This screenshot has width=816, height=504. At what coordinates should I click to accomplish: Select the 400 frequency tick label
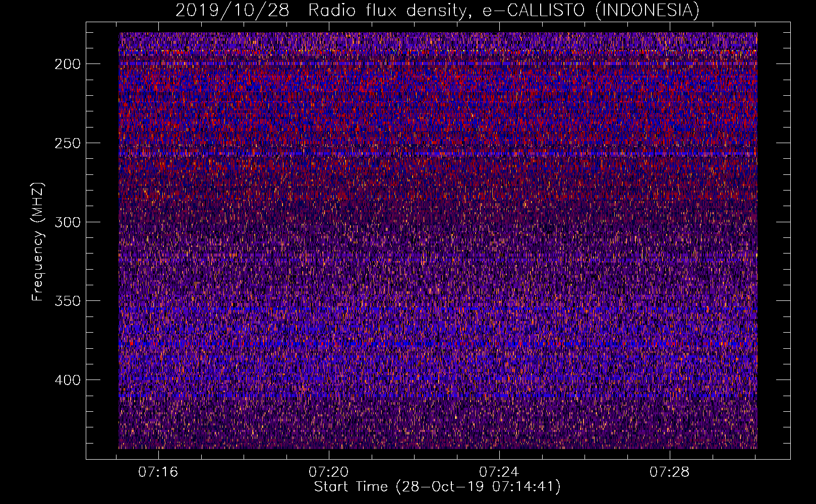click(x=68, y=380)
